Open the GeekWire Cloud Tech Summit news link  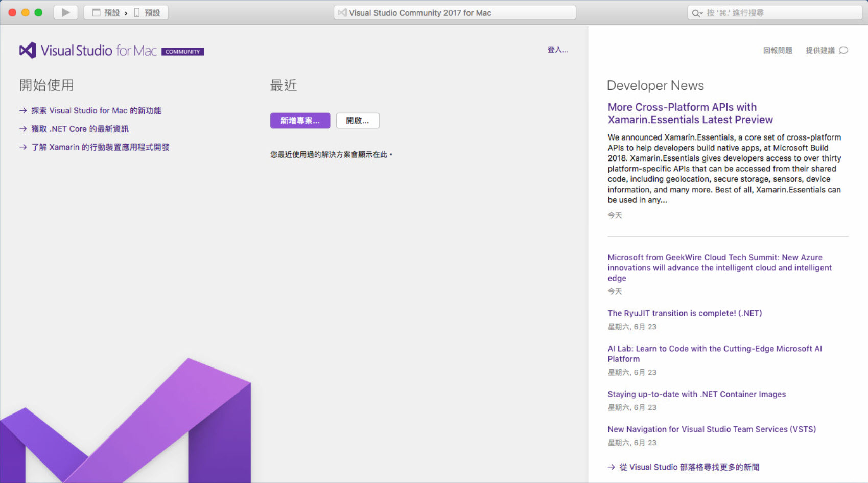pos(719,268)
